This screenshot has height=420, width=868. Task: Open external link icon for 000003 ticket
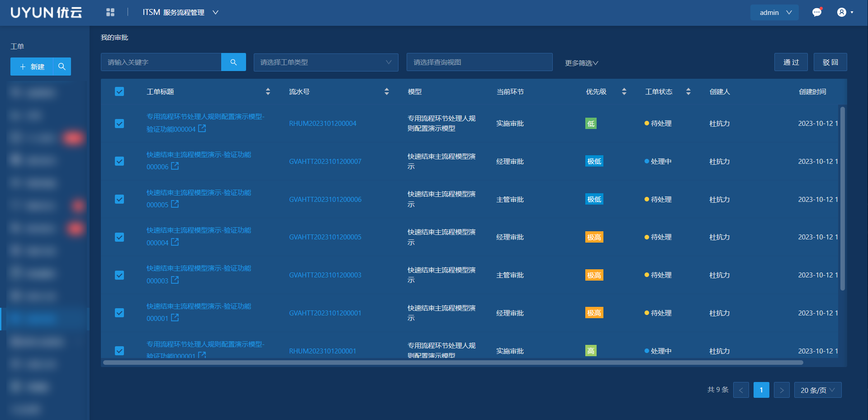click(x=175, y=280)
